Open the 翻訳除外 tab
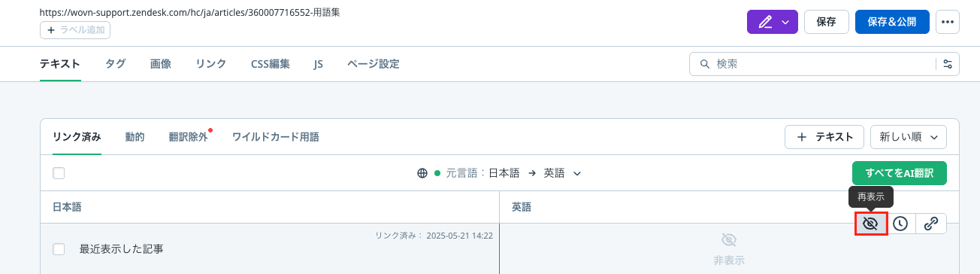Viewport: 980px width, 274px height. pyautogui.click(x=188, y=137)
